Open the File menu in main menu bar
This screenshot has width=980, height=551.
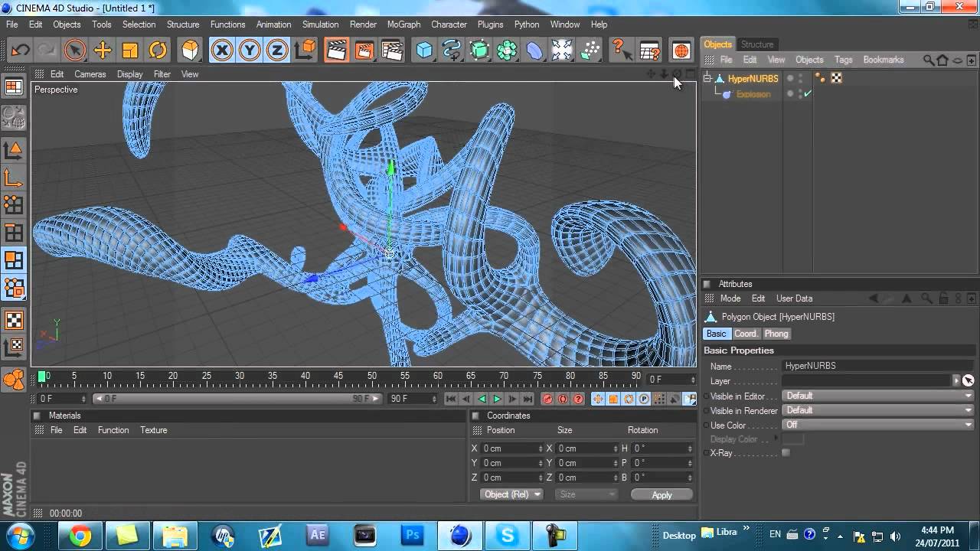[12, 24]
